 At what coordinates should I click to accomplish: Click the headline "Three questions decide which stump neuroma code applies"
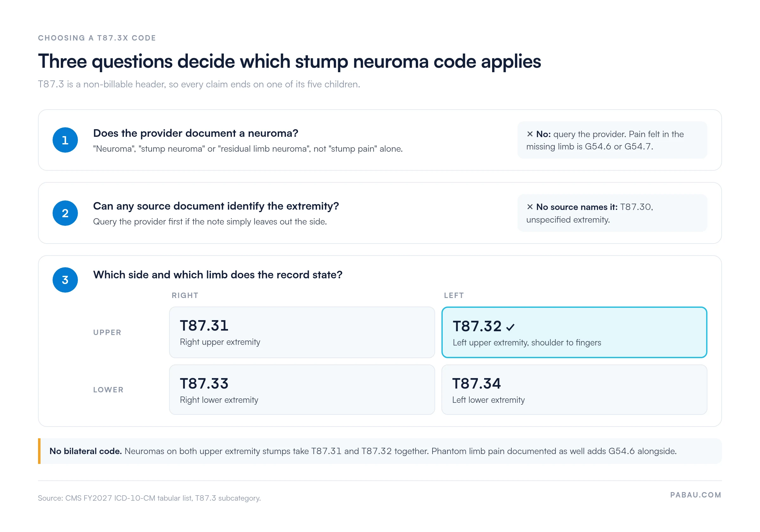289,61
